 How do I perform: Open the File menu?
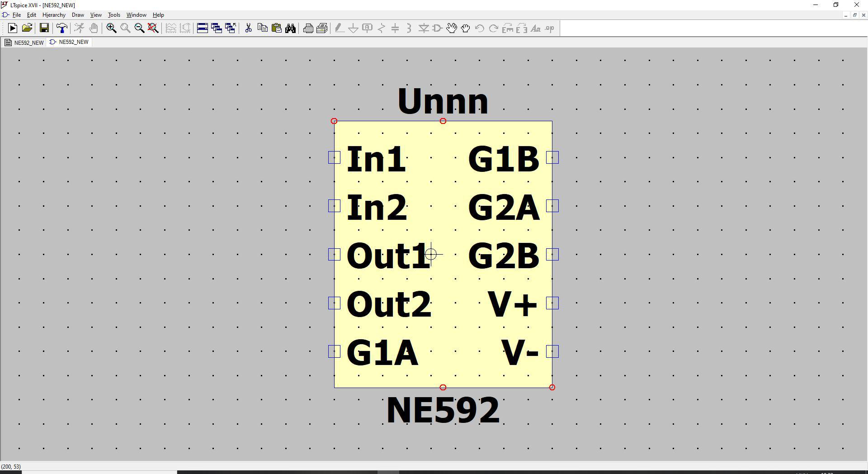(x=17, y=15)
